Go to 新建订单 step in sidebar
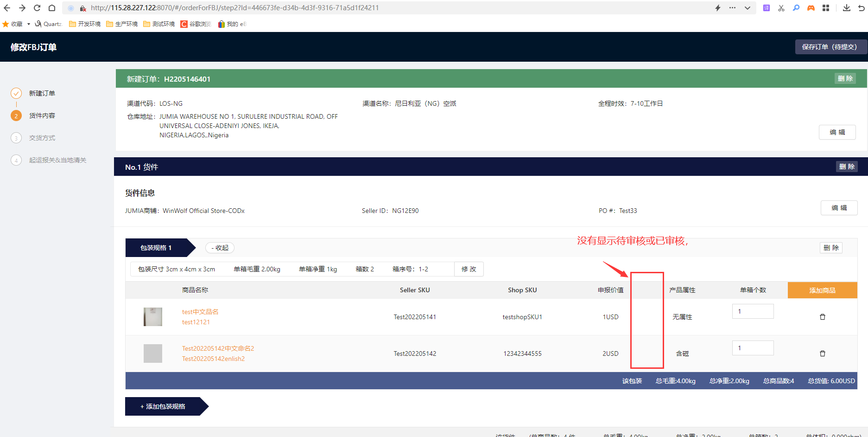The height and width of the screenshot is (437, 868). [42, 93]
